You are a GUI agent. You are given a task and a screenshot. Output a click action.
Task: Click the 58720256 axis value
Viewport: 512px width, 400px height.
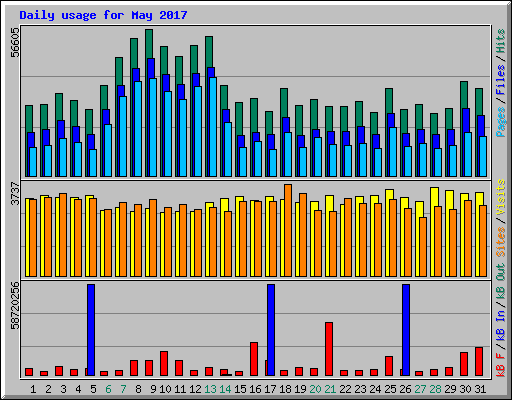(15, 305)
